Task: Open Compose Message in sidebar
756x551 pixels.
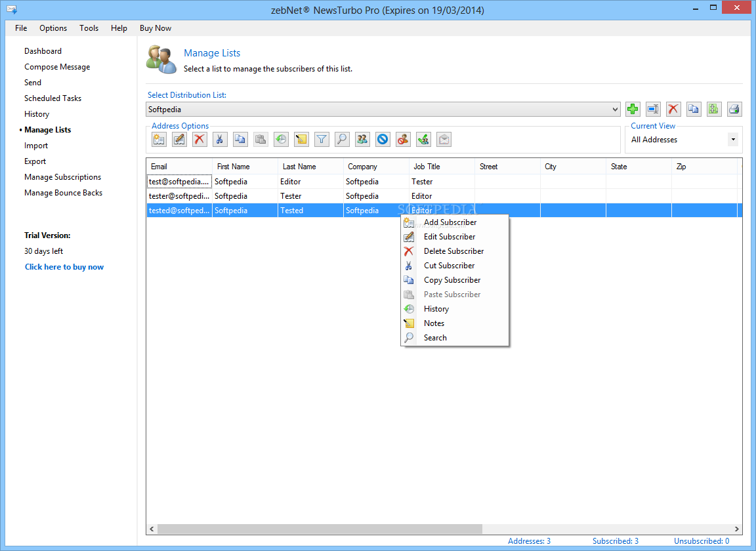Action: [57, 67]
